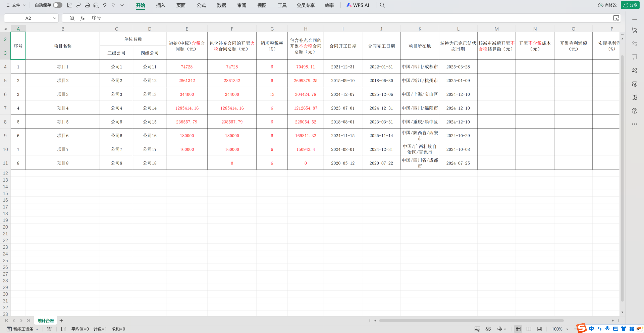Click the fx insert function icon

(x=82, y=18)
